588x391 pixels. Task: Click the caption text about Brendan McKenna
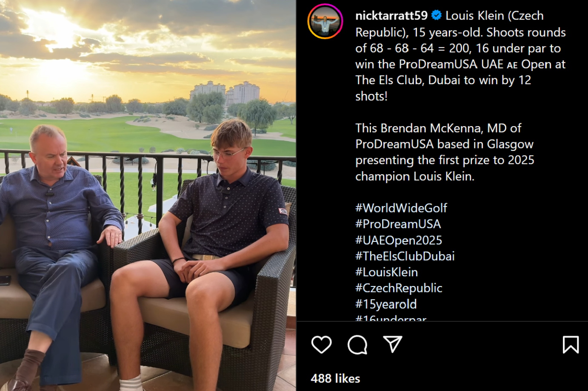(445, 152)
